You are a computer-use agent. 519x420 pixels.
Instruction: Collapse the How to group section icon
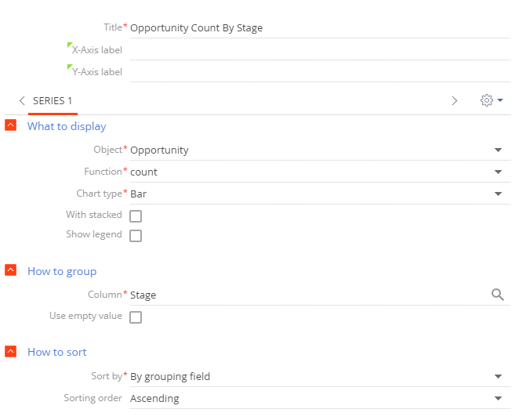coord(11,270)
